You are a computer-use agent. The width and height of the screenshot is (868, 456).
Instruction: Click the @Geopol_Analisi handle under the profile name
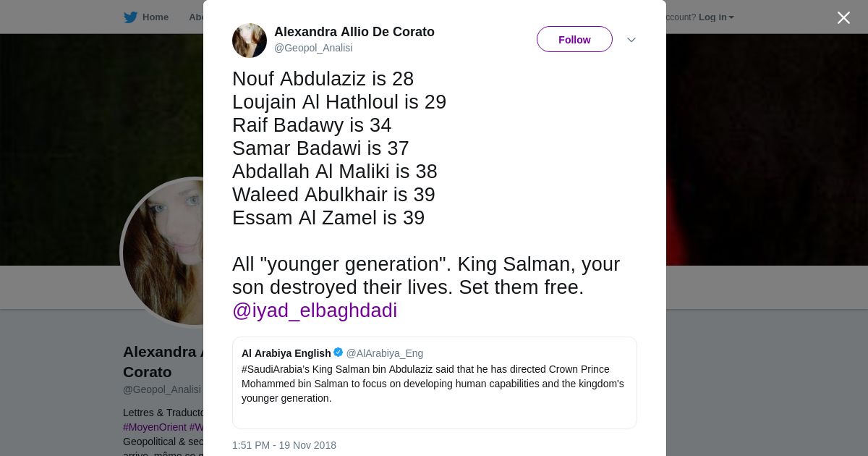click(162, 389)
